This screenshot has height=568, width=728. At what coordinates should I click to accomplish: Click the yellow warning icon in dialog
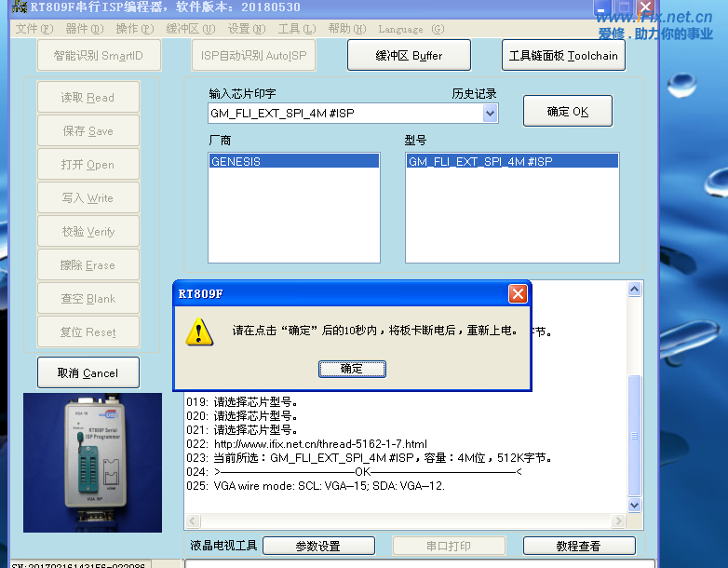[x=198, y=331]
